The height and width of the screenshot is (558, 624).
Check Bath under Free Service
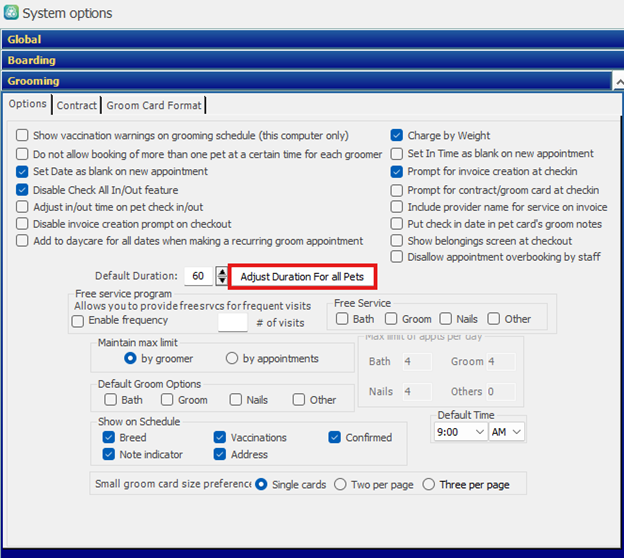click(342, 319)
